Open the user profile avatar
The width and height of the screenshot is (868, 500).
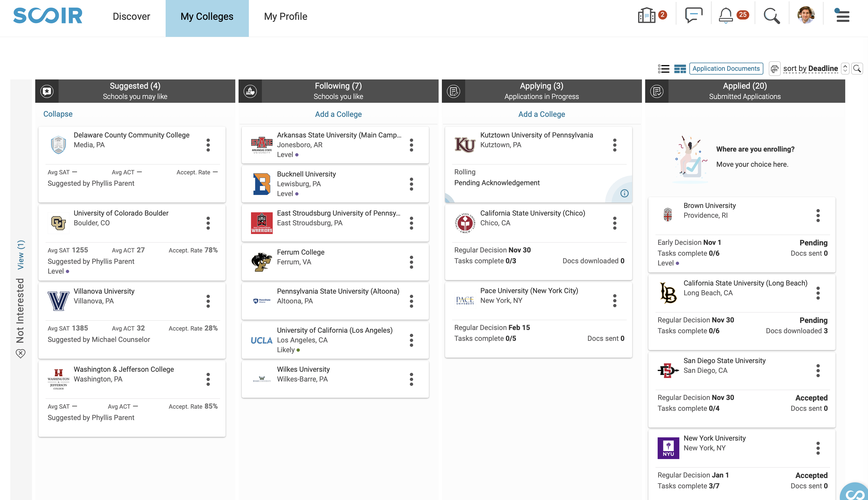806,15
